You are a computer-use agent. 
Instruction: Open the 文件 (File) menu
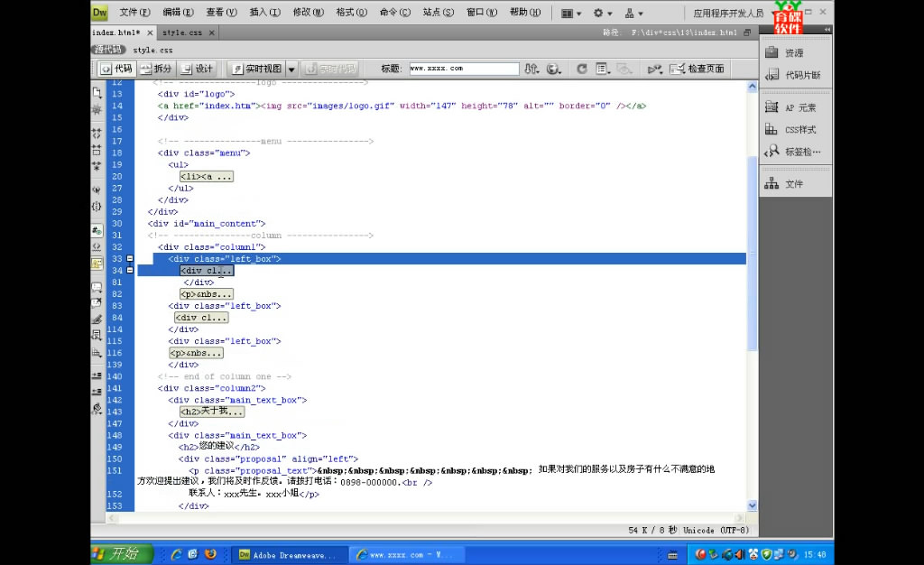pos(135,13)
